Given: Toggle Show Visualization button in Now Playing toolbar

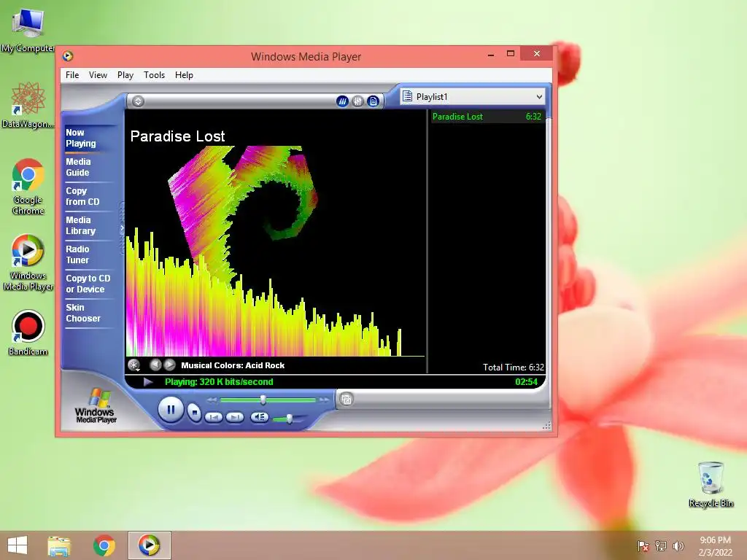Looking at the screenshot, I should click(x=342, y=101).
